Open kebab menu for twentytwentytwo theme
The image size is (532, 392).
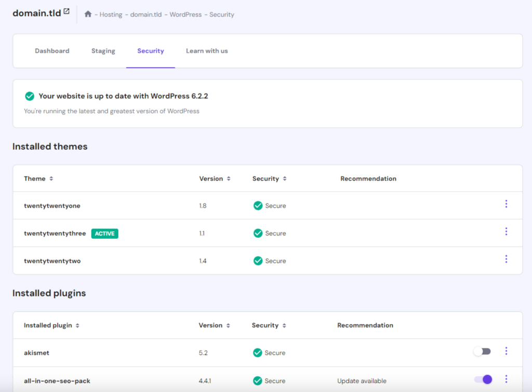506,259
